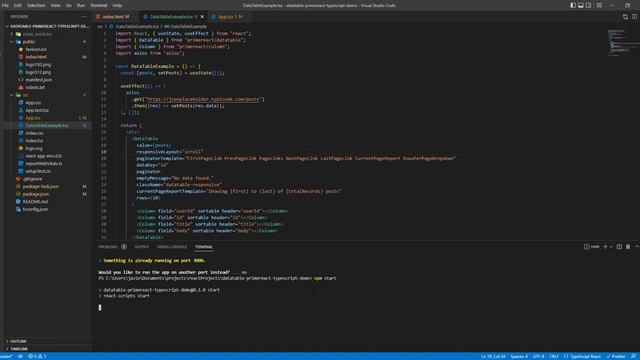
Task: Click the split editor right icon
Action: pos(634,17)
